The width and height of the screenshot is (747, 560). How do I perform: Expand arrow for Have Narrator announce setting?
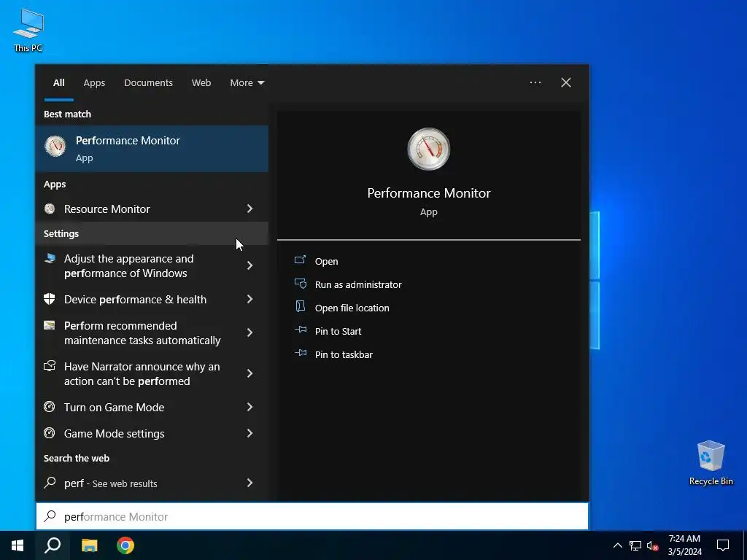point(249,373)
